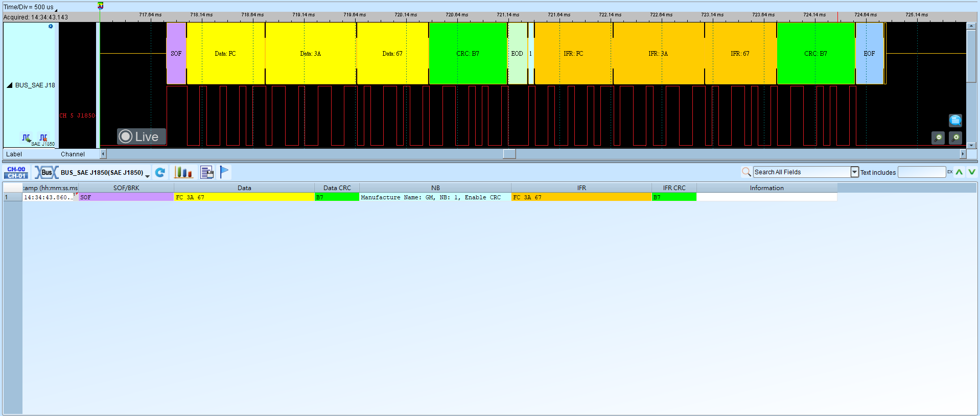Click the horizontal scrollbar right arrow
Viewport: 980px width, 416px height.
tap(963, 154)
